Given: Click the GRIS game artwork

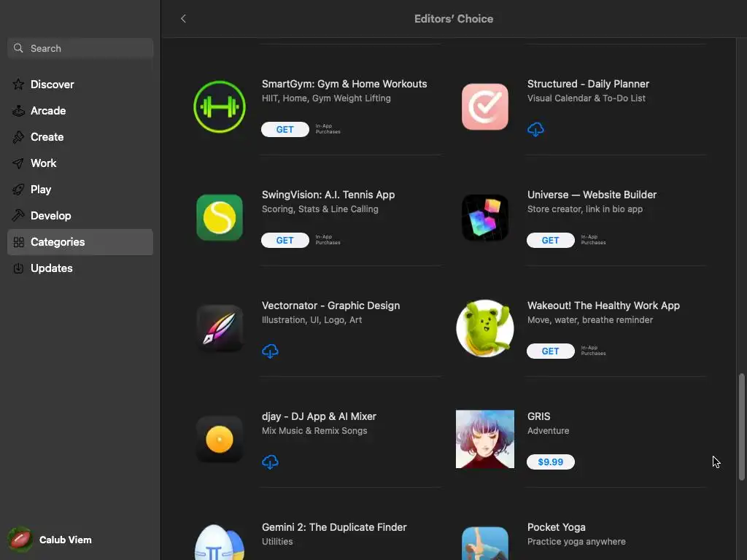Looking at the screenshot, I should point(485,439).
